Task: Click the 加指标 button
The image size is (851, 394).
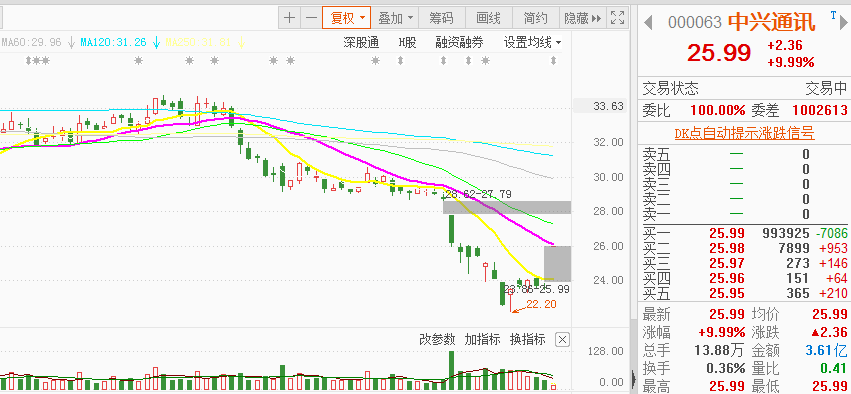Action: click(x=482, y=340)
